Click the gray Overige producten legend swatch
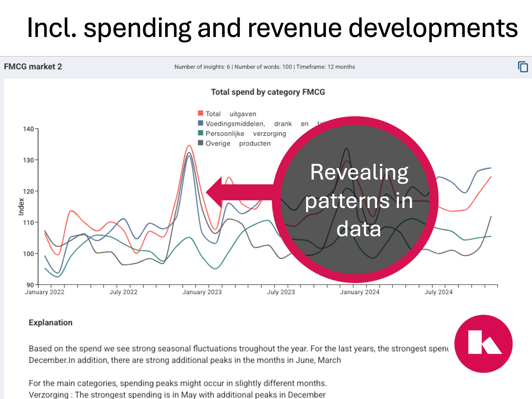Screen dimensions: 532x399 (x=201, y=143)
